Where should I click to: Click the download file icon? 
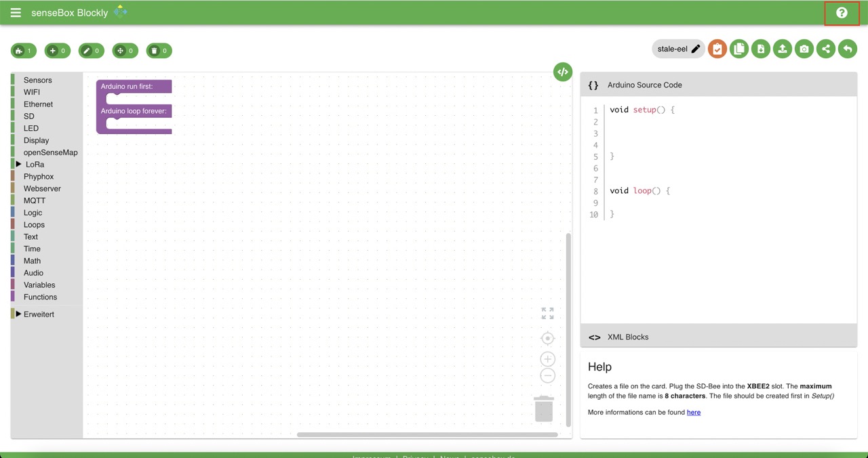tap(761, 49)
